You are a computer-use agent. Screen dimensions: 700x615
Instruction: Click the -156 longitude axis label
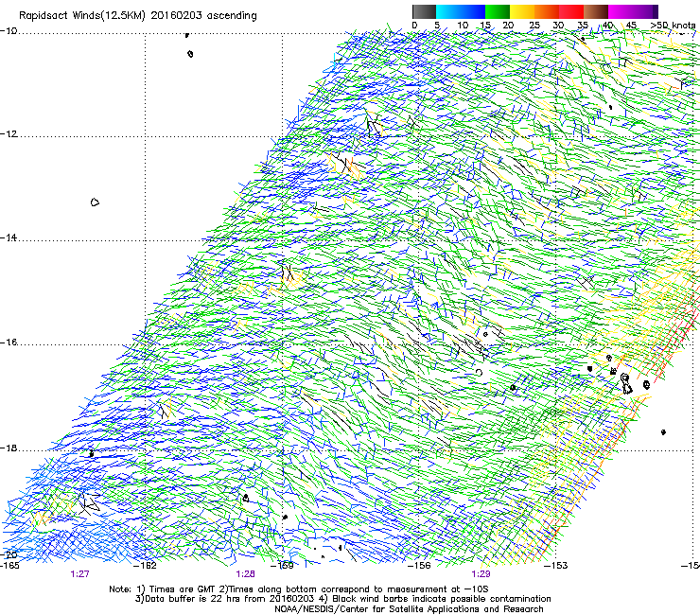point(419,566)
